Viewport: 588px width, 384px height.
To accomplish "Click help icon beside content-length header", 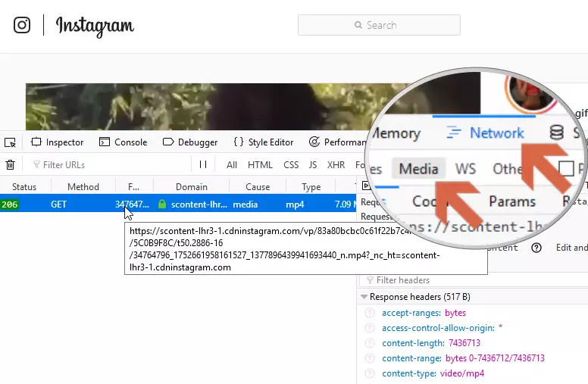I will click(370, 343).
